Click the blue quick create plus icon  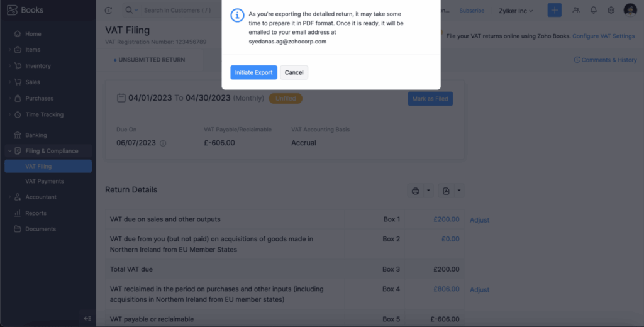(x=554, y=11)
